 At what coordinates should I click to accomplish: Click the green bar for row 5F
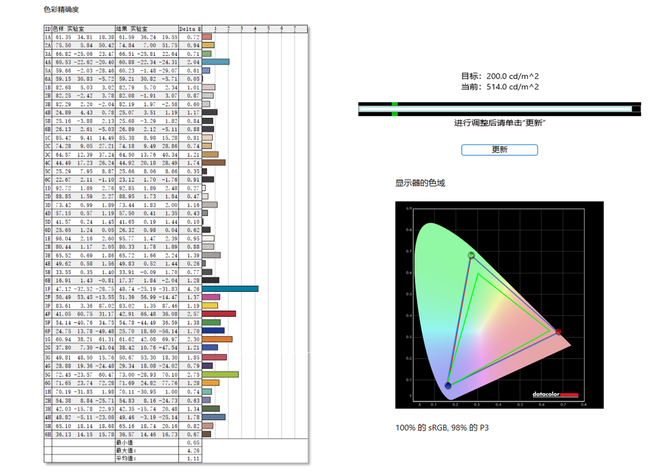(212, 322)
